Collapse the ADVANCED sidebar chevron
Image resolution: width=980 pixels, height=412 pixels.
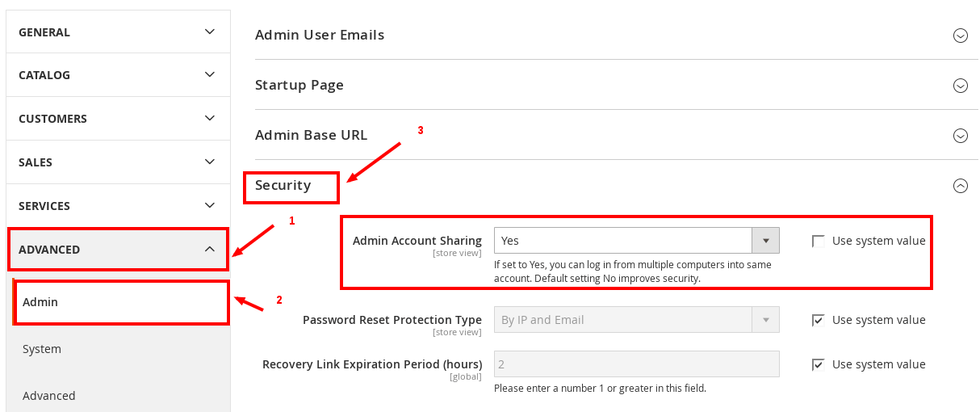tap(210, 249)
